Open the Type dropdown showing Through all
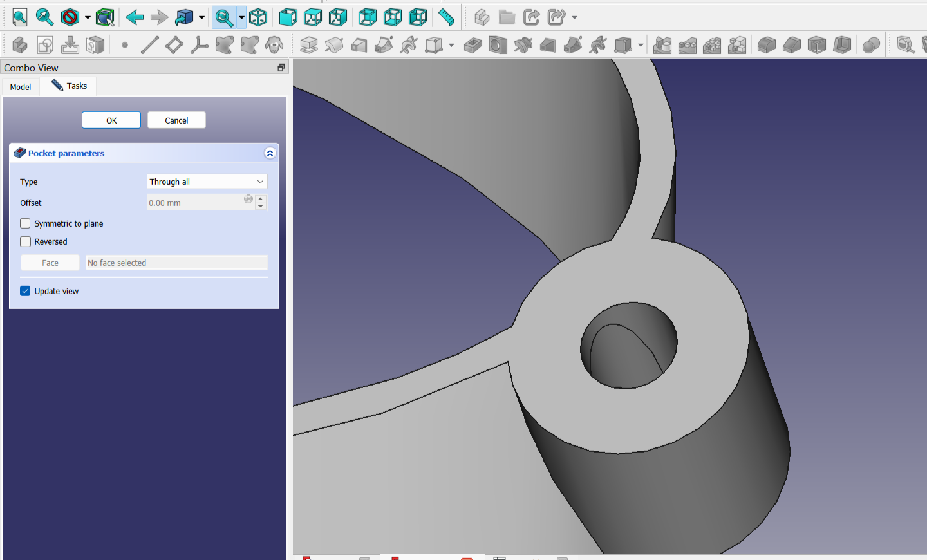 click(x=206, y=182)
